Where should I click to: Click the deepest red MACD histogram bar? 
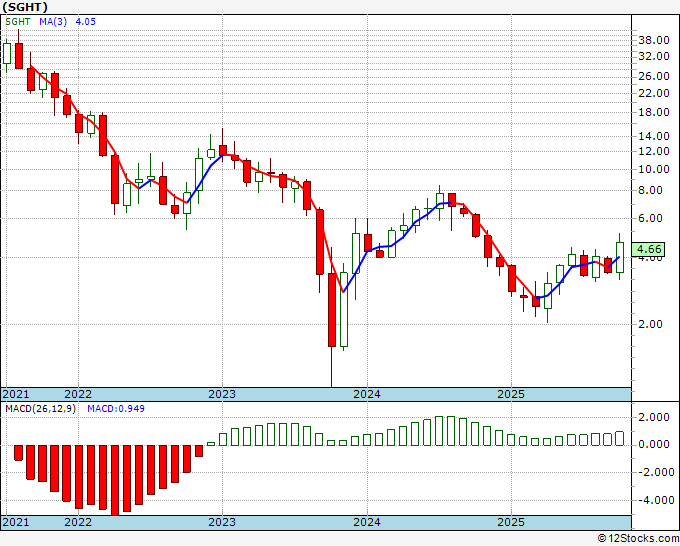pos(115,480)
